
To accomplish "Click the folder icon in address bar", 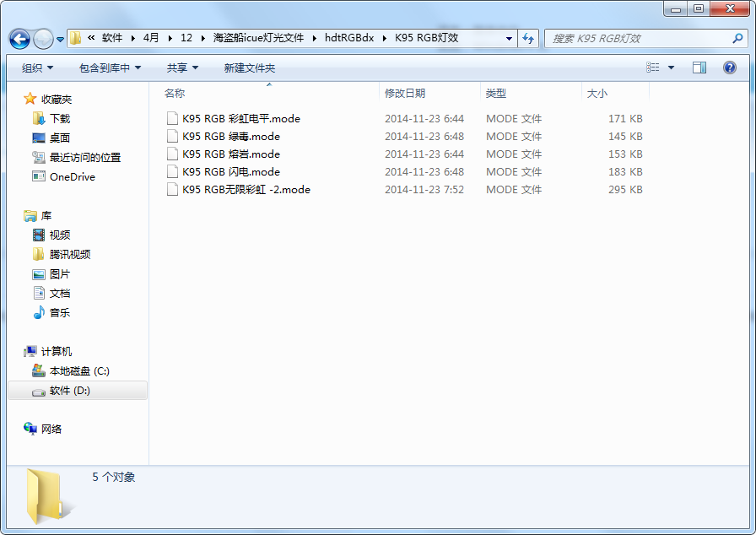I will (x=75, y=38).
